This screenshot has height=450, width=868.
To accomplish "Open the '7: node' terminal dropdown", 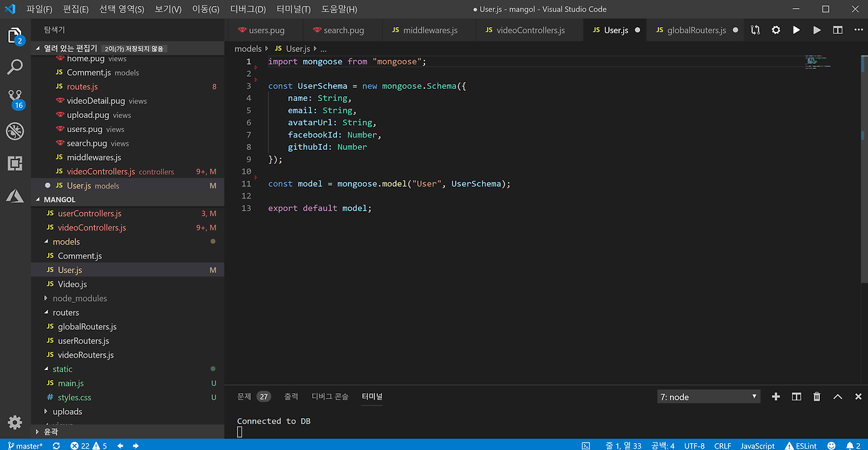I will [x=709, y=397].
